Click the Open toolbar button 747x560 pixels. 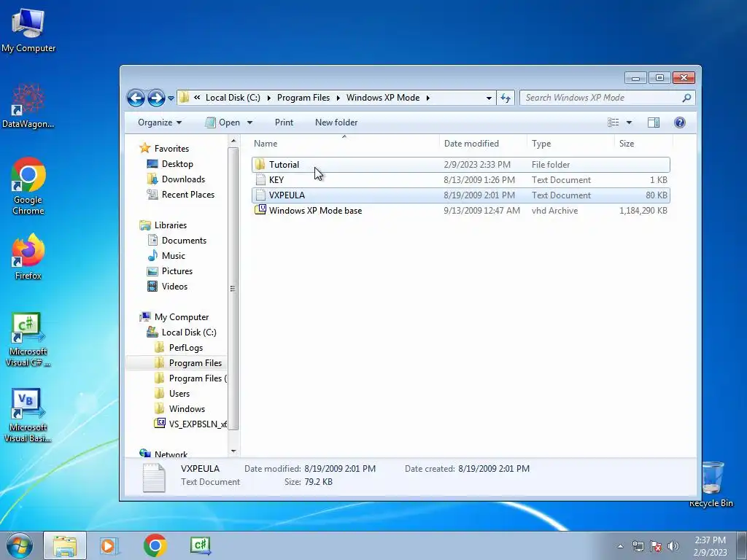coord(222,122)
